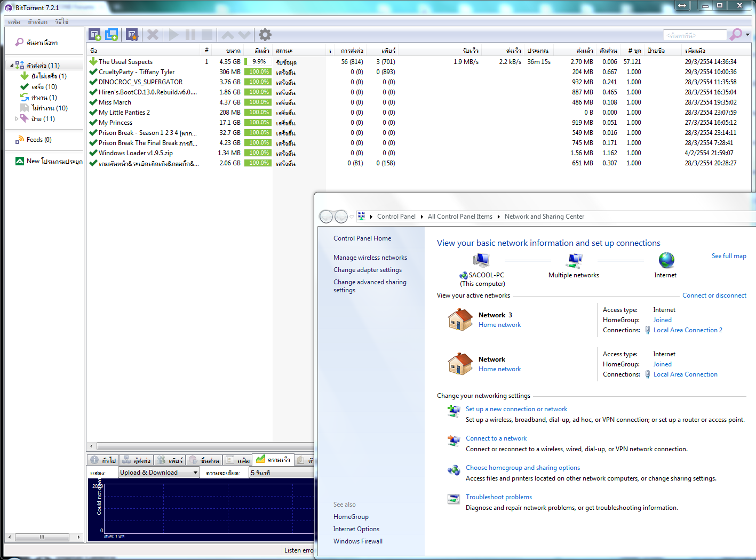This screenshot has width=756, height=560.
Task: Click the Troubleshoot problems icon
Action: coord(453,499)
